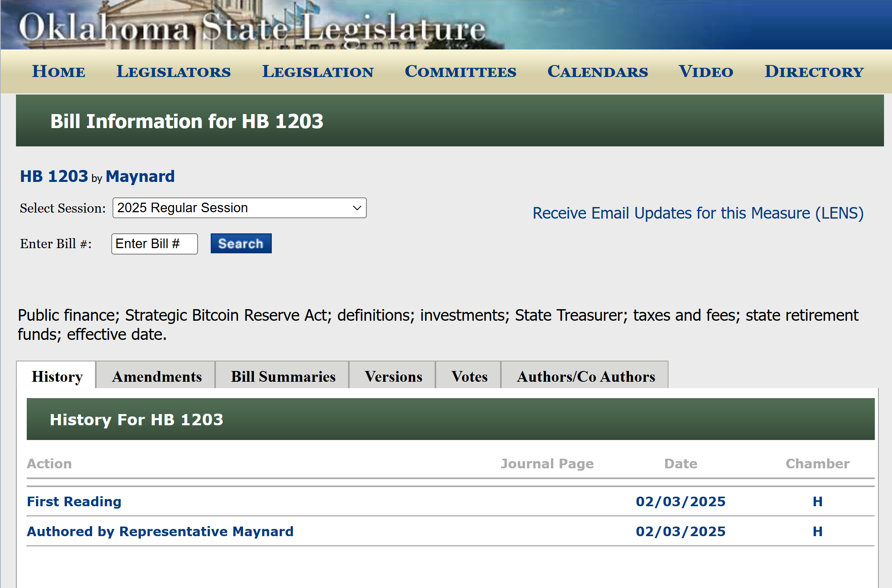Screen dimensions: 892x588
Task: Open the HB 1203 bill link
Action: 54,176
